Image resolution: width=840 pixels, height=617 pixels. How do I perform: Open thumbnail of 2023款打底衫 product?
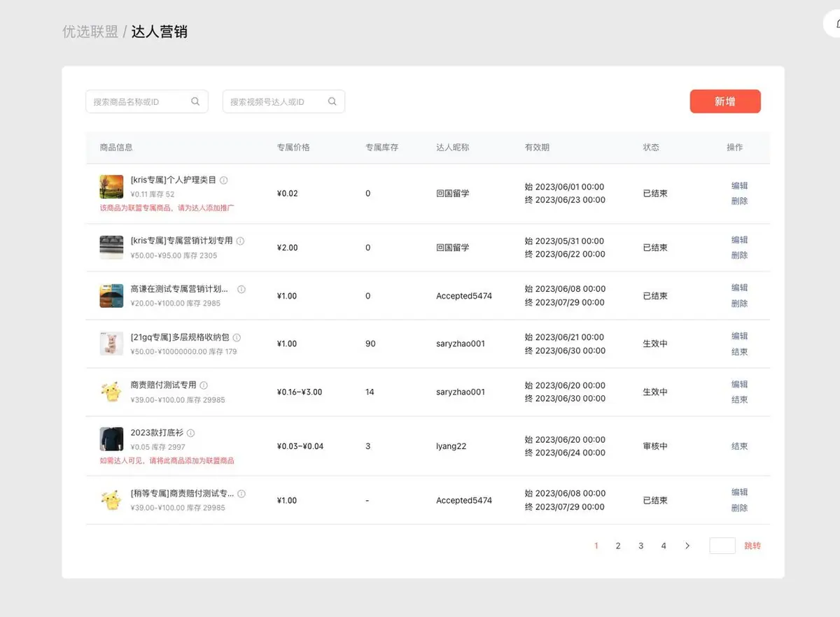[x=111, y=439]
